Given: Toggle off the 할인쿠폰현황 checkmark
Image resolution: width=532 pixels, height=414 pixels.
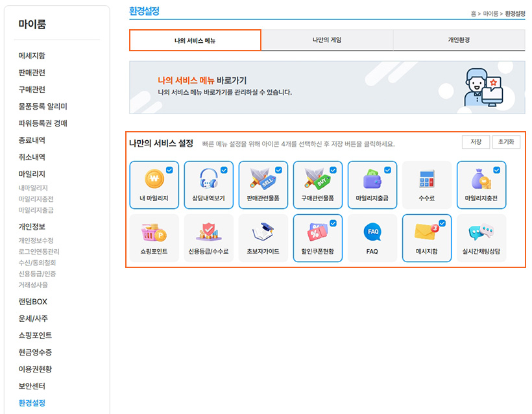Looking at the screenshot, I should tap(333, 223).
